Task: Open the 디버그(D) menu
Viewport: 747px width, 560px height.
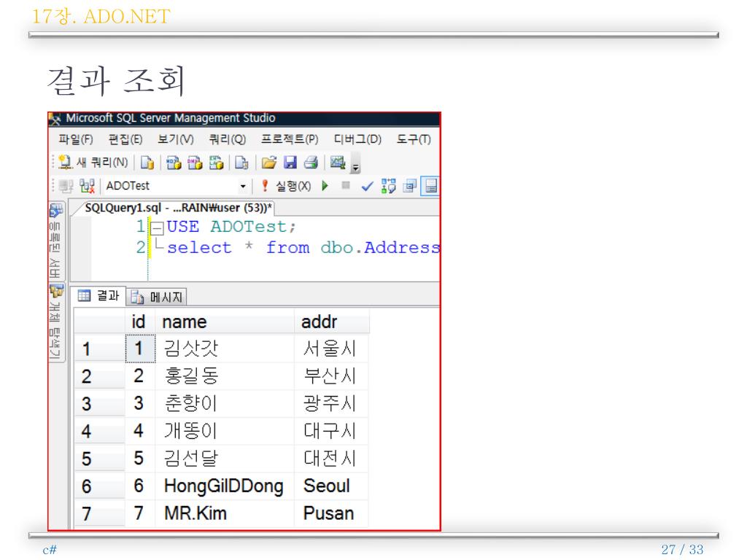Action: (x=357, y=139)
